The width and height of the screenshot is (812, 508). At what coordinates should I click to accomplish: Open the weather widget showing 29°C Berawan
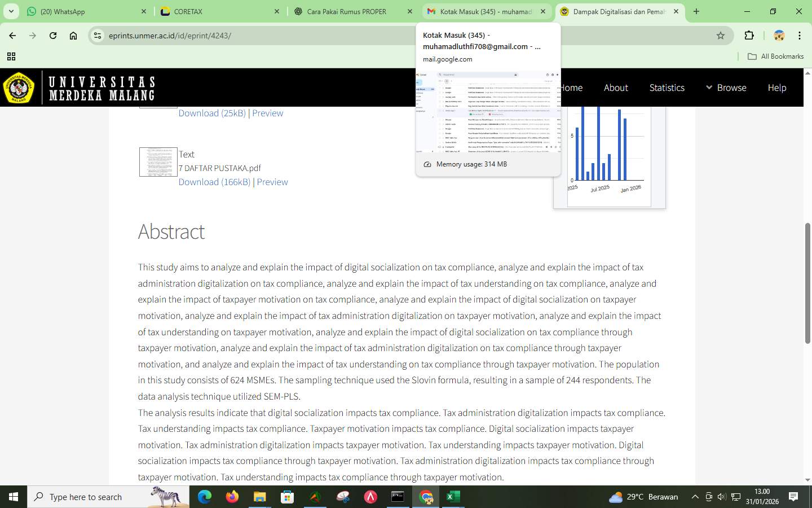643,497
